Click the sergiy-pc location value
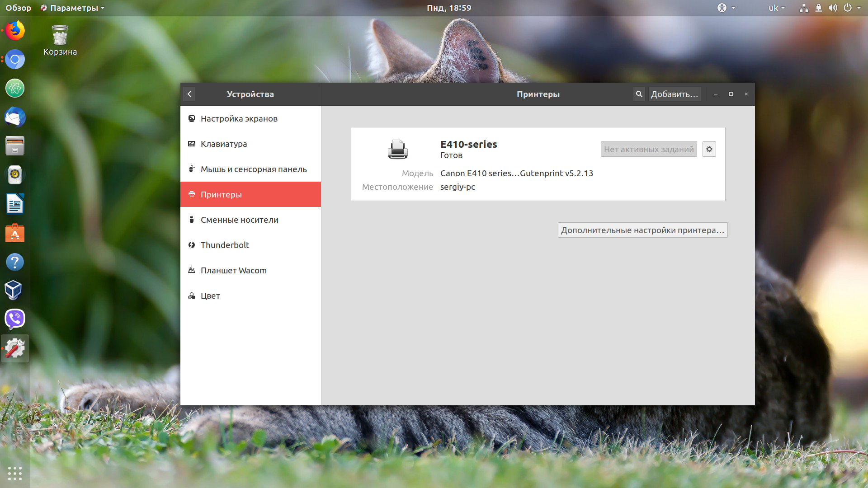Screen dimensions: 868x488 (x=458, y=187)
